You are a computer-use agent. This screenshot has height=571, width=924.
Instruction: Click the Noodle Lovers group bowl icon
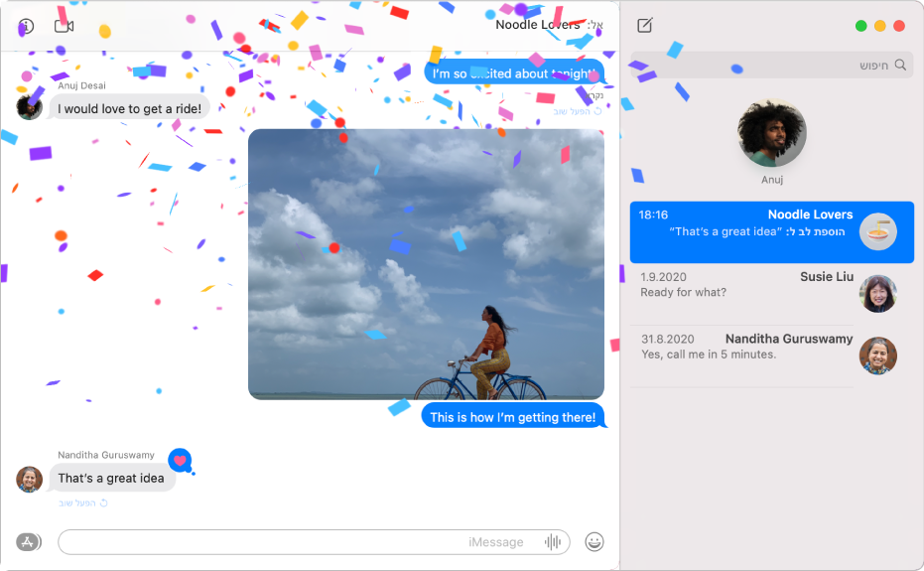878,231
